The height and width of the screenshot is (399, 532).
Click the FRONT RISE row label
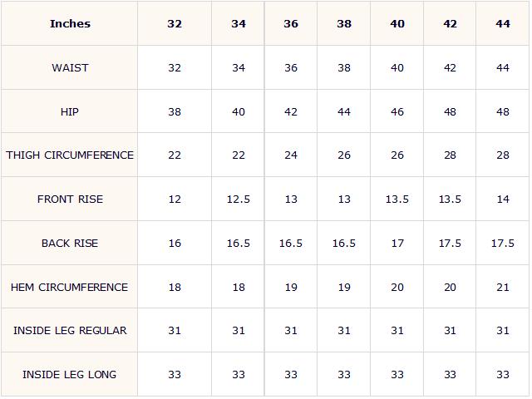(70, 199)
